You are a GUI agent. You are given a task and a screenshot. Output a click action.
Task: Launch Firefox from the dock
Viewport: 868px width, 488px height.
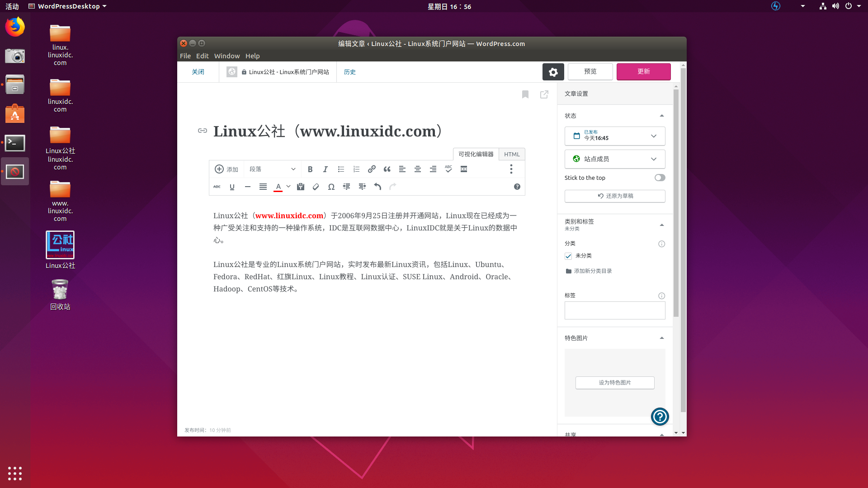15,27
